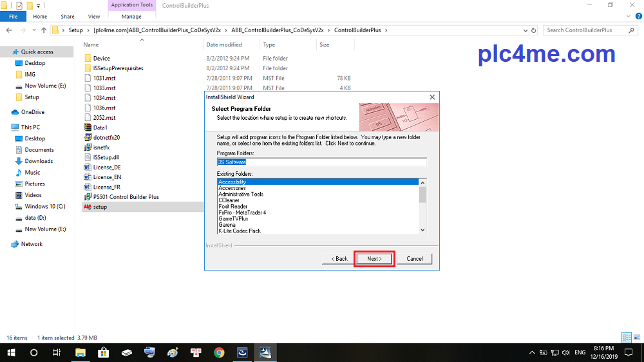Open Task View on taskbar
644x362 pixels.
(x=57, y=352)
